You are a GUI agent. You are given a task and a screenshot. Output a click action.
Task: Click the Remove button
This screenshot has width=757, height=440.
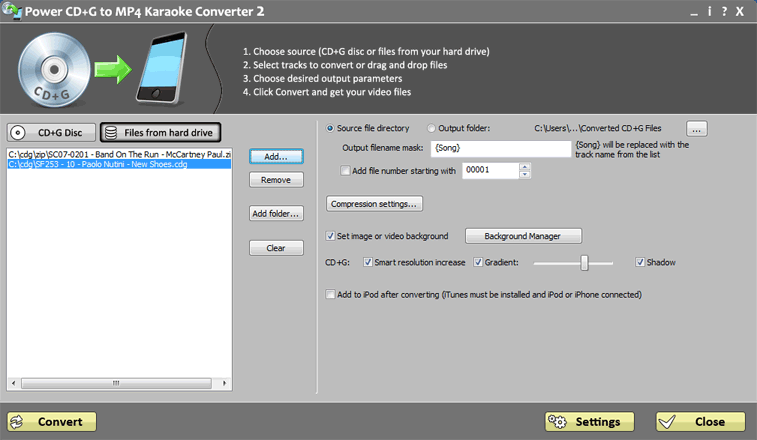point(276,180)
